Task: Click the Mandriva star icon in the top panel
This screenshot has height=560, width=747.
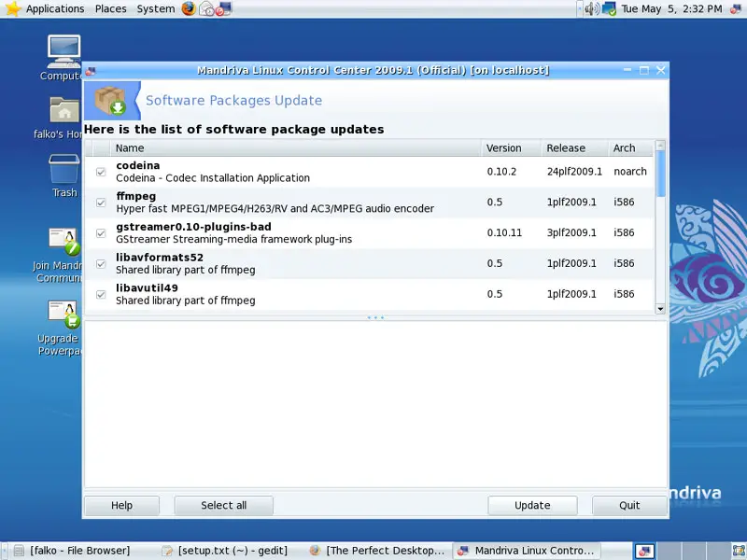Action: 13,8
